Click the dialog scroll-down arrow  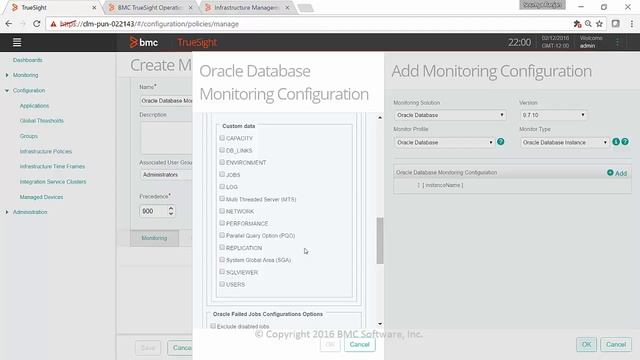(380, 324)
